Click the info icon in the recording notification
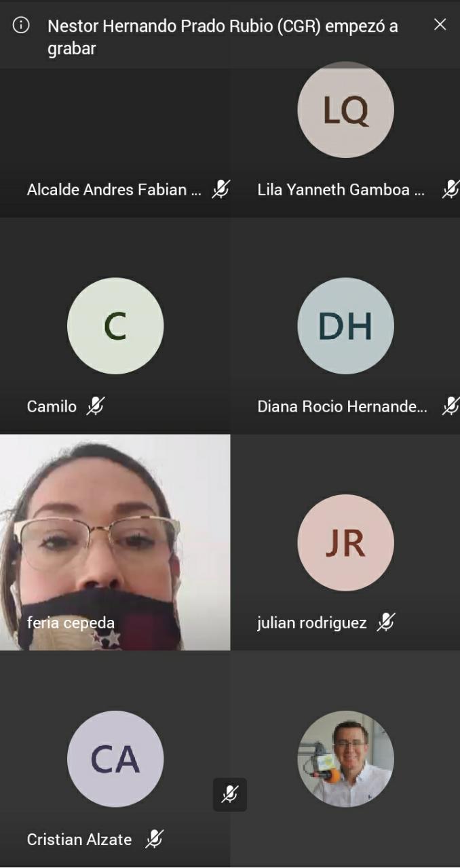This screenshot has height=868, width=460. [x=21, y=26]
